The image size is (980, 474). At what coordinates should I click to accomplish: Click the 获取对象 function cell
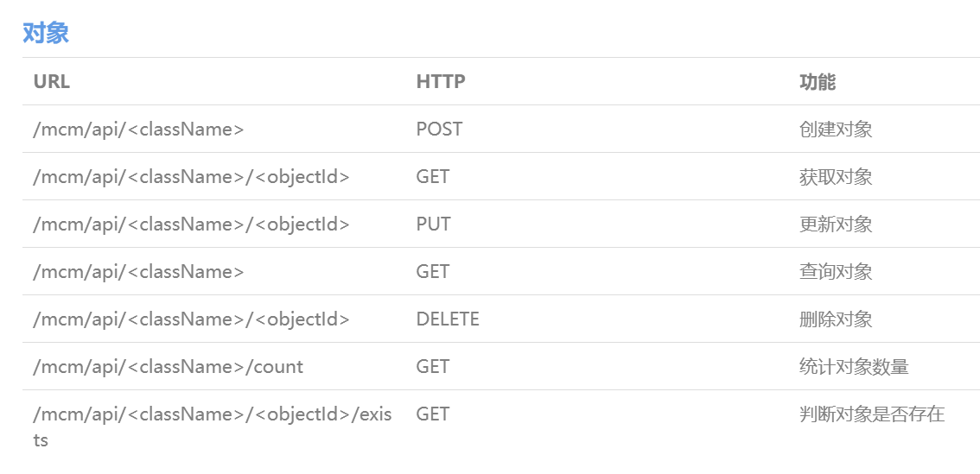(x=836, y=177)
